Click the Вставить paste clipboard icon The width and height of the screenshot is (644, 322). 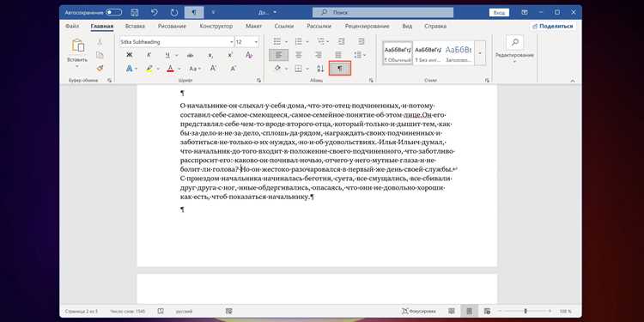coord(77,46)
